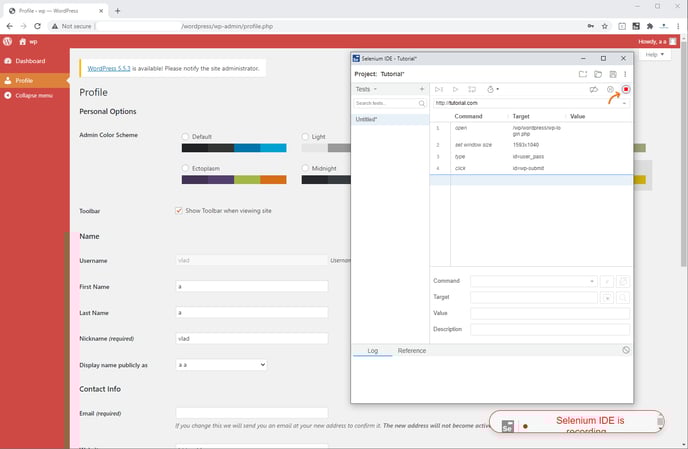The image size is (688, 449).
Task: Click the Target input field in Selenium IDE
Action: tap(534, 298)
